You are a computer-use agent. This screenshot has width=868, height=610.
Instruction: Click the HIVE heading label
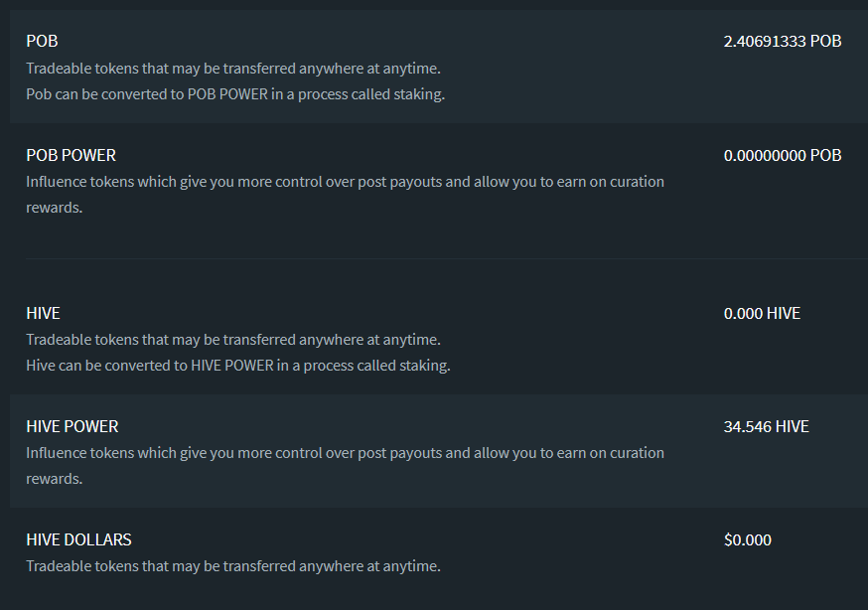pyautogui.click(x=43, y=313)
